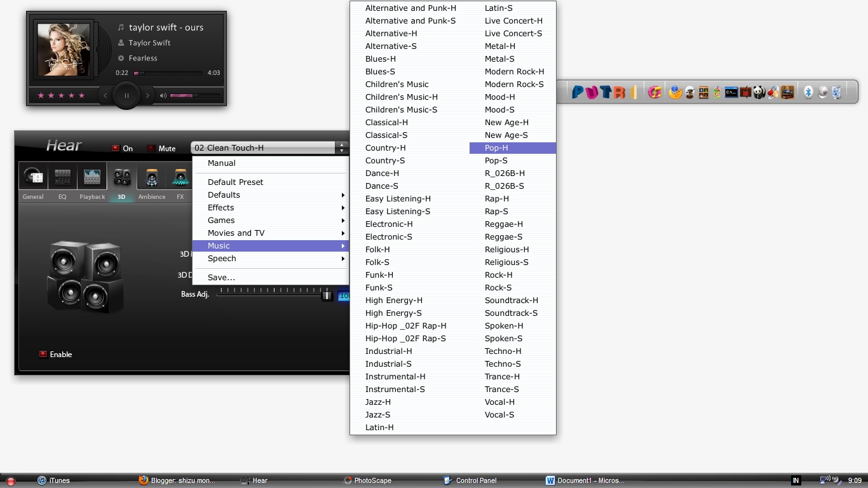
Task: Select the Pop-H music preset
Action: coord(513,148)
